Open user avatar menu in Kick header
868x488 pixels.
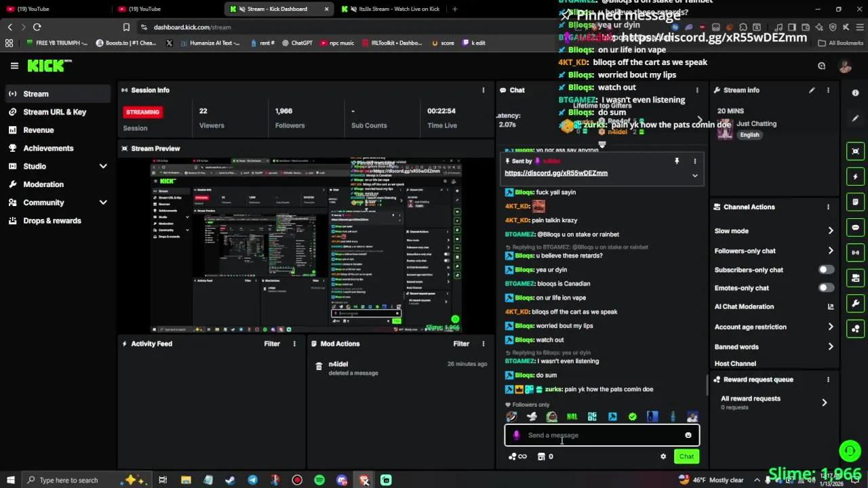[x=845, y=66]
